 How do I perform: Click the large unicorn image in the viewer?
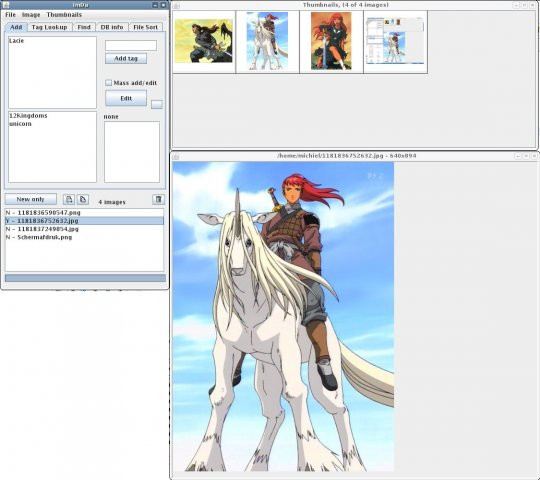click(x=283, y=316)
